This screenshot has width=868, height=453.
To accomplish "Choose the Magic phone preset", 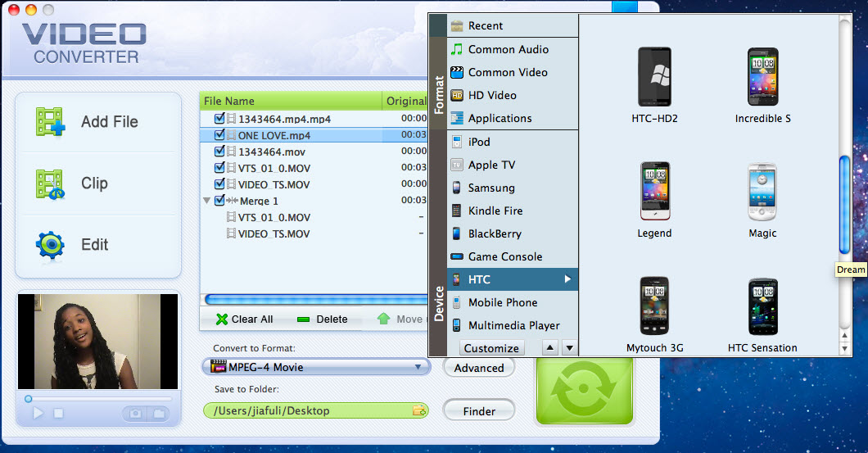I will (x=762, y=192).
